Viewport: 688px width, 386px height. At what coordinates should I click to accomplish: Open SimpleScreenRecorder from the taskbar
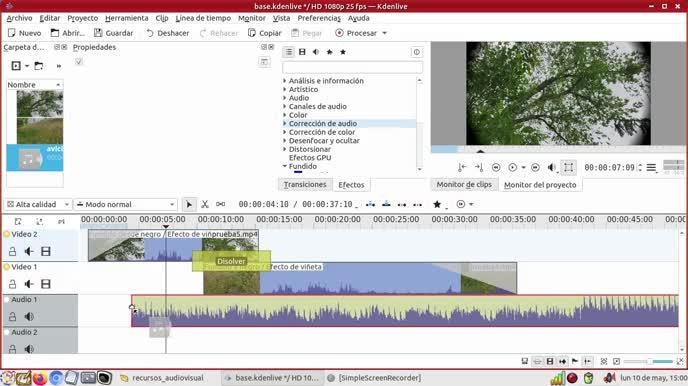(x=374, y=378)
